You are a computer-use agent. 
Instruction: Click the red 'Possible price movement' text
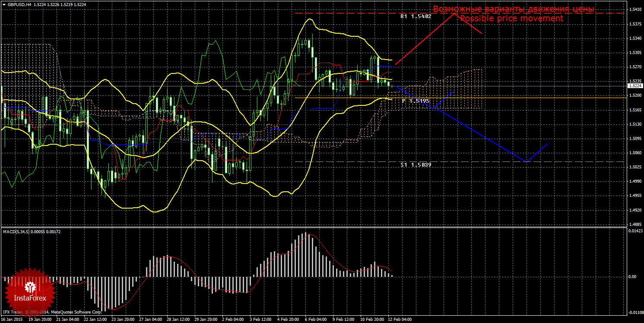tap(511, 19)
